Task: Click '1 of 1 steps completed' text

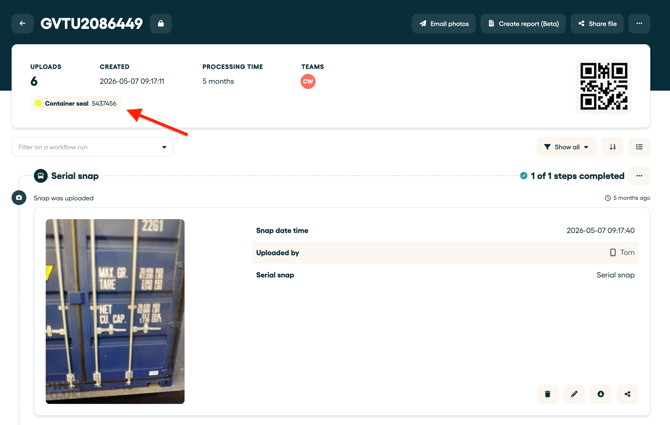Action: pos(577,176)
